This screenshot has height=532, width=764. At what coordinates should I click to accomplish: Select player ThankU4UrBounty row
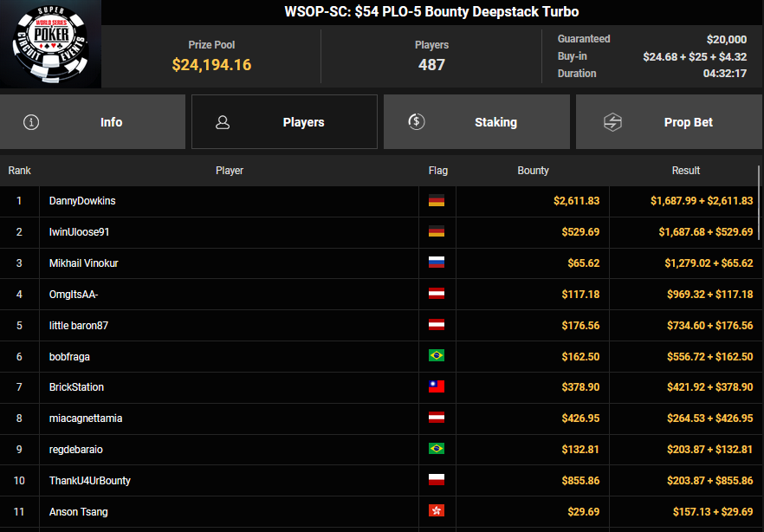point(90,481)
